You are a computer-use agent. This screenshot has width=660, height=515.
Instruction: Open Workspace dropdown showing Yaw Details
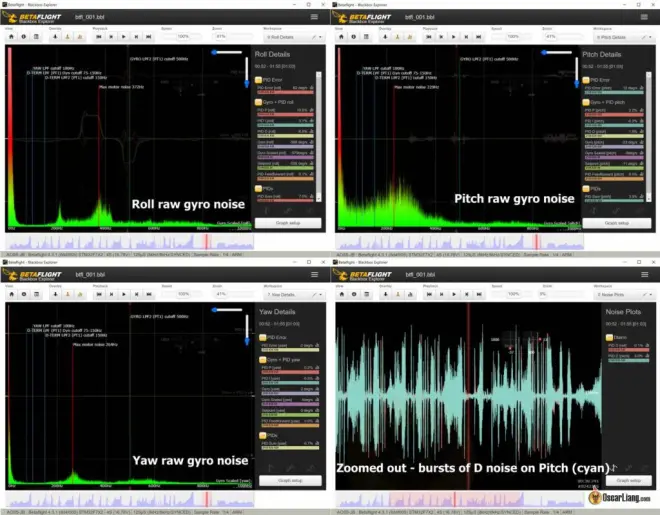coord(294,295)
